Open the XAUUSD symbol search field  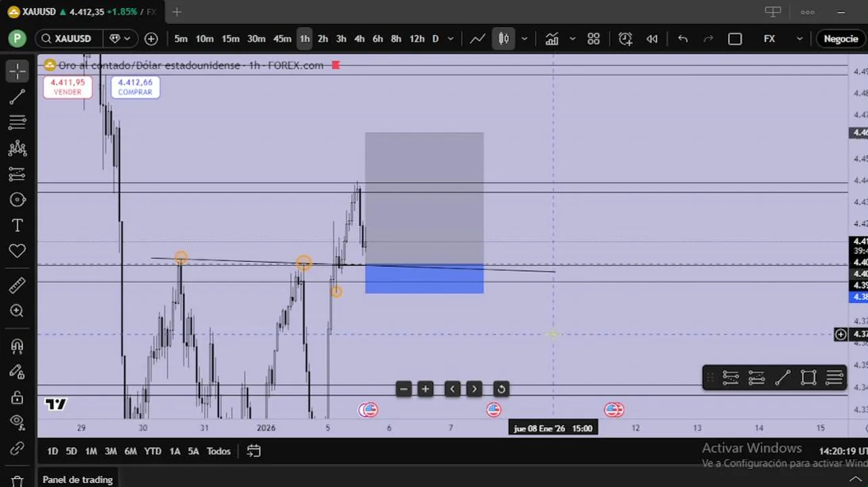(x=70, y=39)
